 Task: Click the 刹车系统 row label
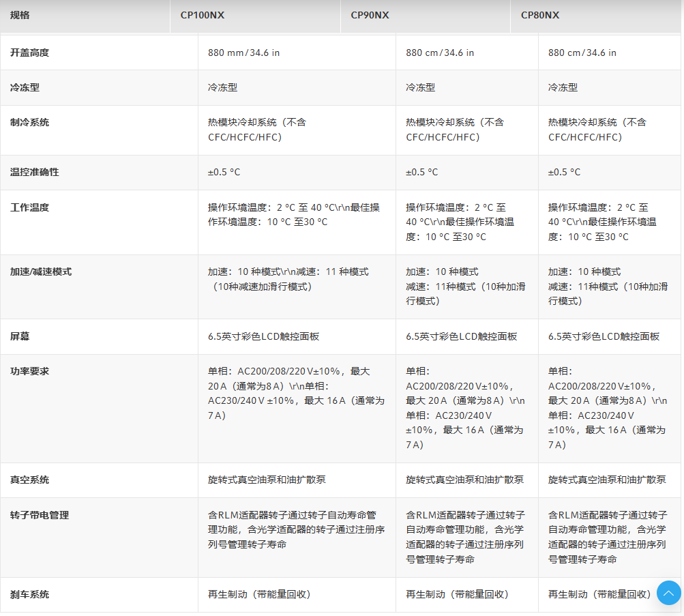[29, 594]
